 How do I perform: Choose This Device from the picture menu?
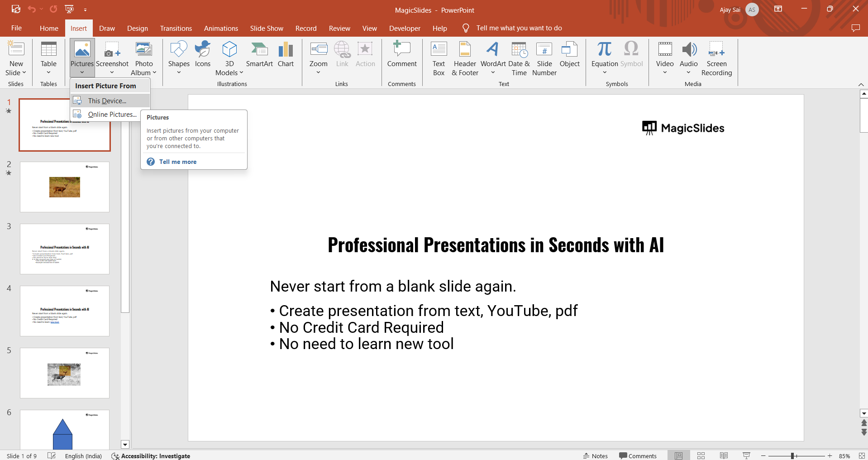coord(107,101)
